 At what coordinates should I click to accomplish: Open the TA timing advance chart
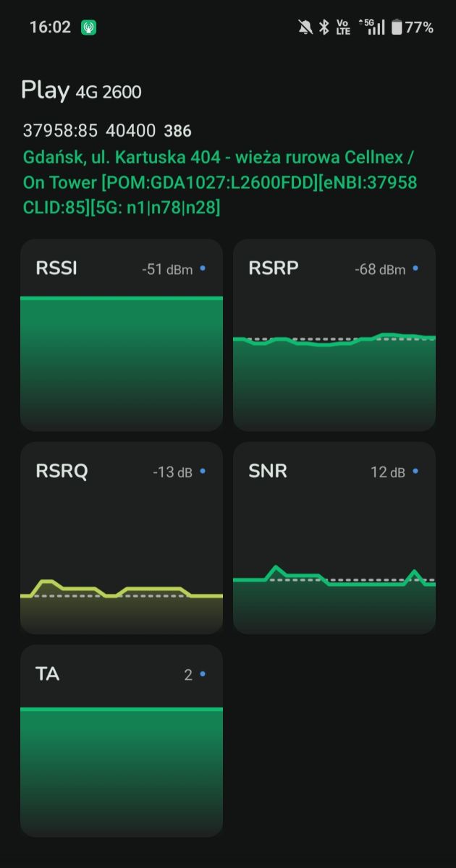point(122,741)
